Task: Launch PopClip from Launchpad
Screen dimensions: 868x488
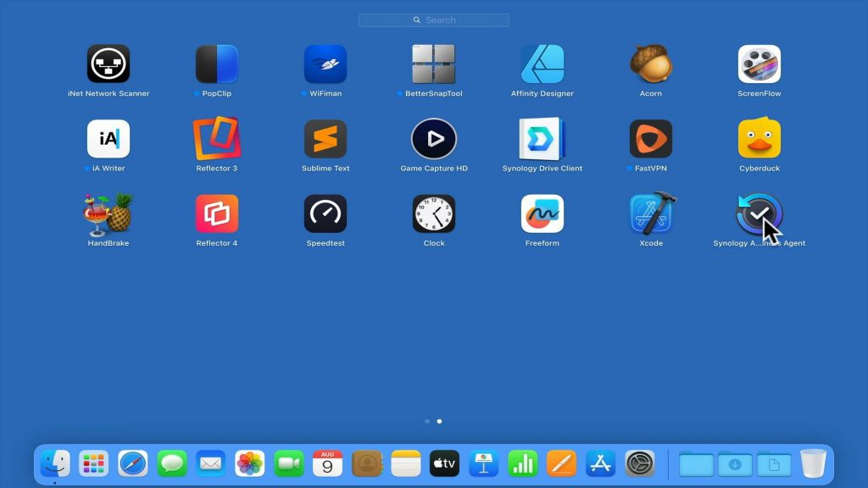Action: [x=217, y=64]
